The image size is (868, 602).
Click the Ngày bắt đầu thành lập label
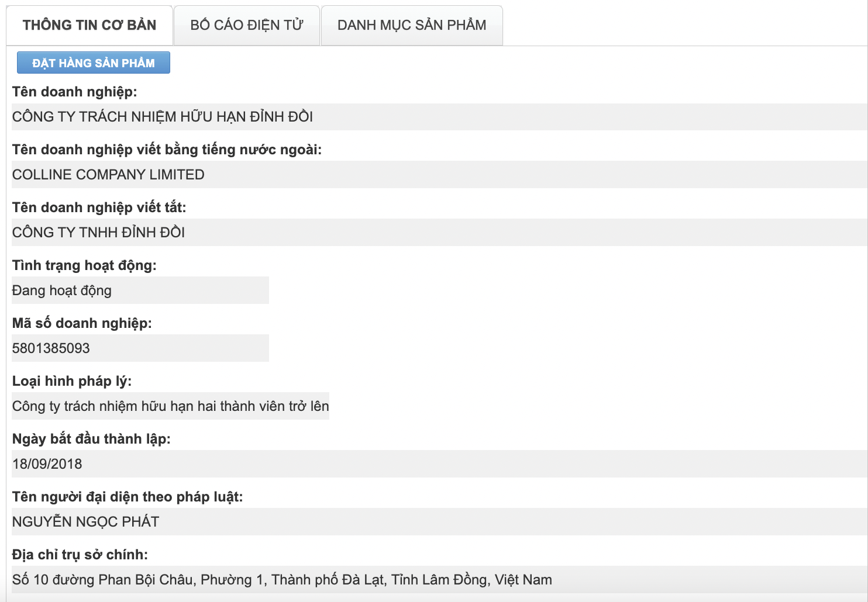pos(91,439)
